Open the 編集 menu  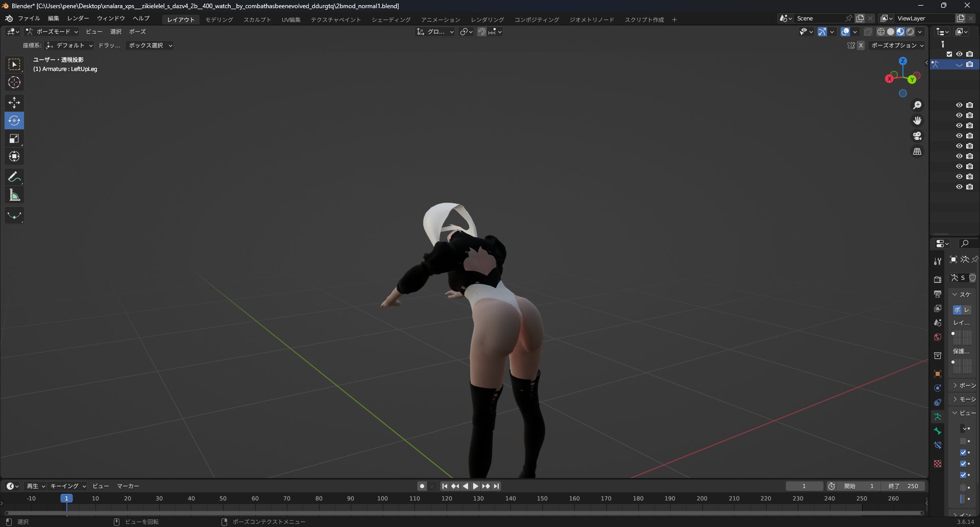54,18
